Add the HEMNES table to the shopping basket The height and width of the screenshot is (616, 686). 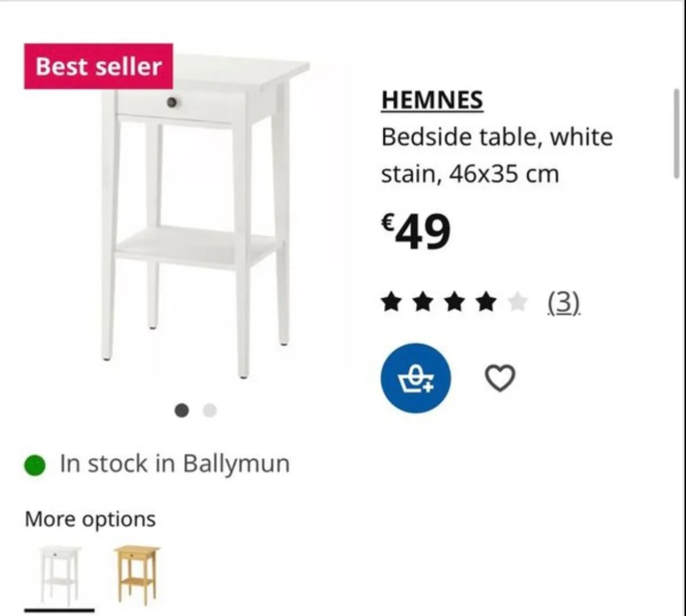coord(416,378)
